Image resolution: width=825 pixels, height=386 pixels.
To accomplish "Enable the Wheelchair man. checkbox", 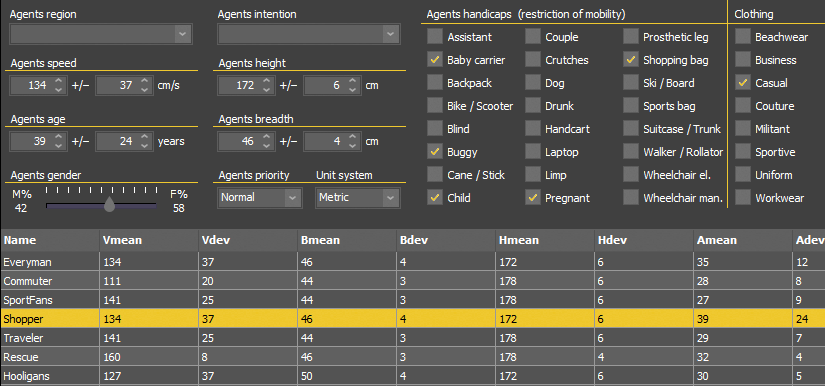I will coord(631,198).
